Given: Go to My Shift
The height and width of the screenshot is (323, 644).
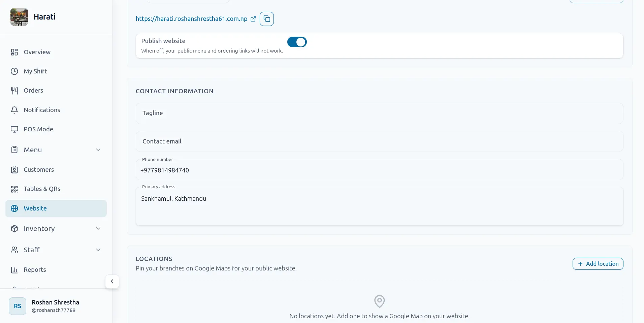Looking at the screenshot, I should pos(56,71).
